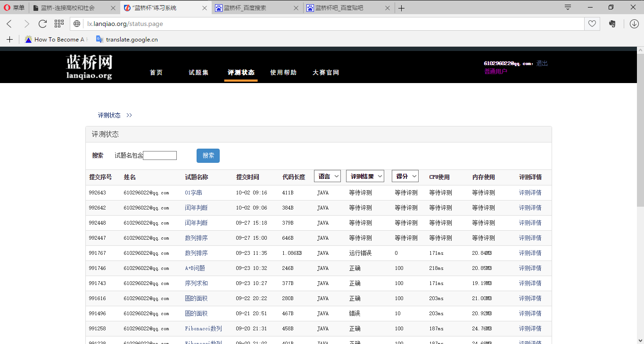Click the blue 搜索 button
This screenshot has width=644, height=344.
[x=208, y=156]
